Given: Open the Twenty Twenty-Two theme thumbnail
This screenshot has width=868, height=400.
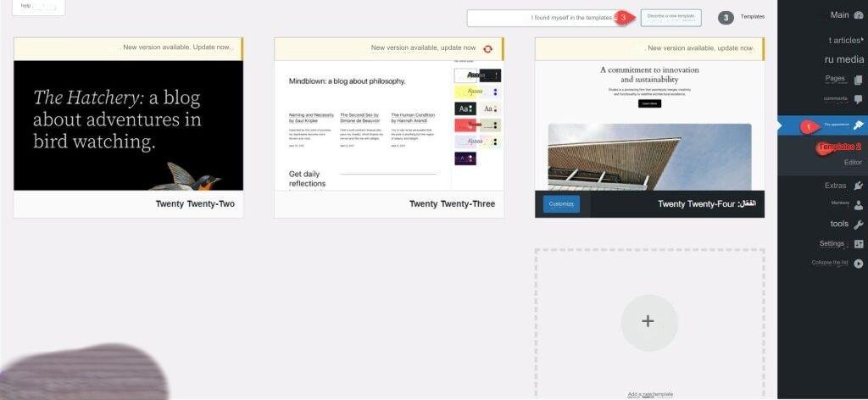Looking at the screenshot, I should (129, 125).
